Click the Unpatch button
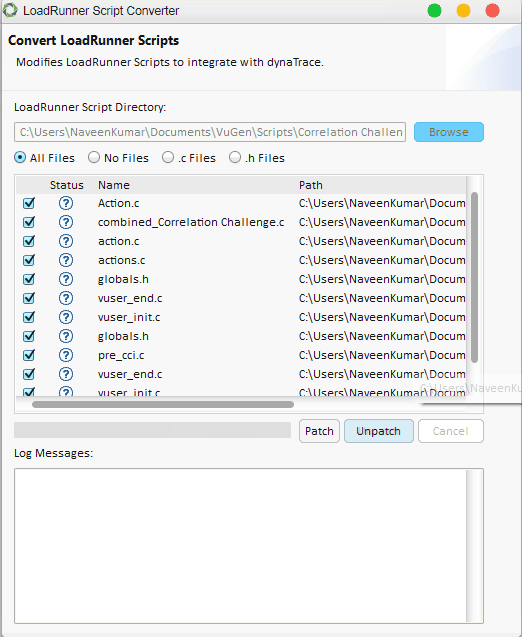This screenshot has width=522, height=637. tap(379, 431)
